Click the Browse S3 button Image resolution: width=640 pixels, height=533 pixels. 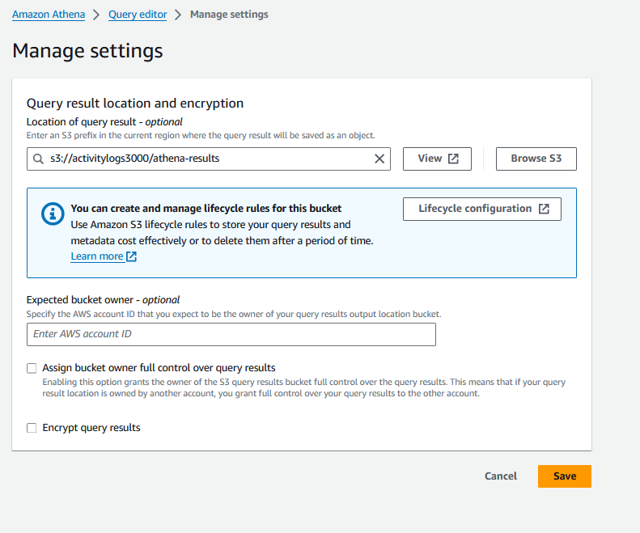coord(536,159)
